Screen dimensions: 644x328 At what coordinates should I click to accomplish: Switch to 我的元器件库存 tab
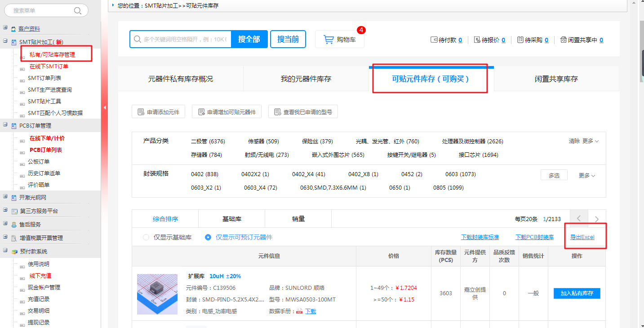pos(306,79)
